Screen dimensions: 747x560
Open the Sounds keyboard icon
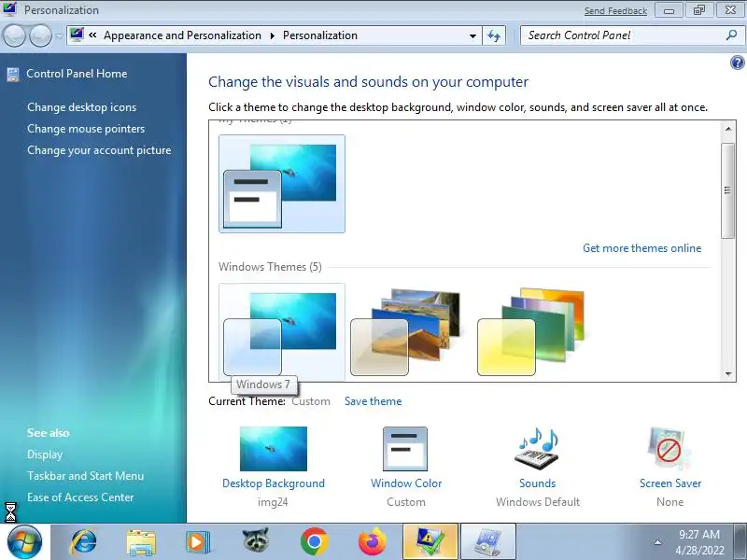point(538,449)
